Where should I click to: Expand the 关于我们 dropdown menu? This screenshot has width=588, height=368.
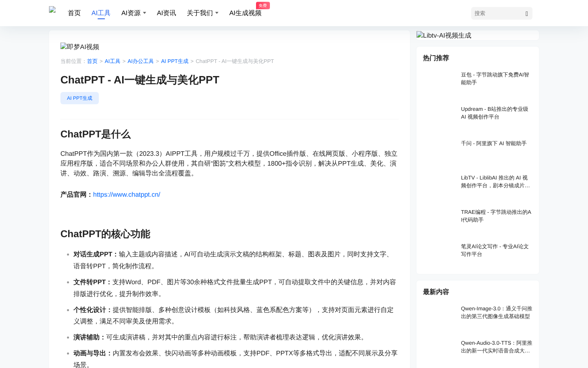[203, 13]
